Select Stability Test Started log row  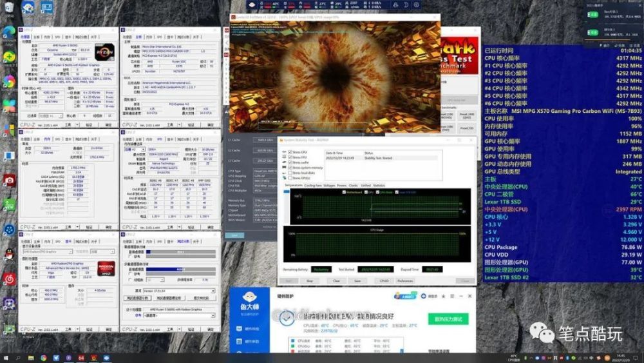tap(381, 158)
